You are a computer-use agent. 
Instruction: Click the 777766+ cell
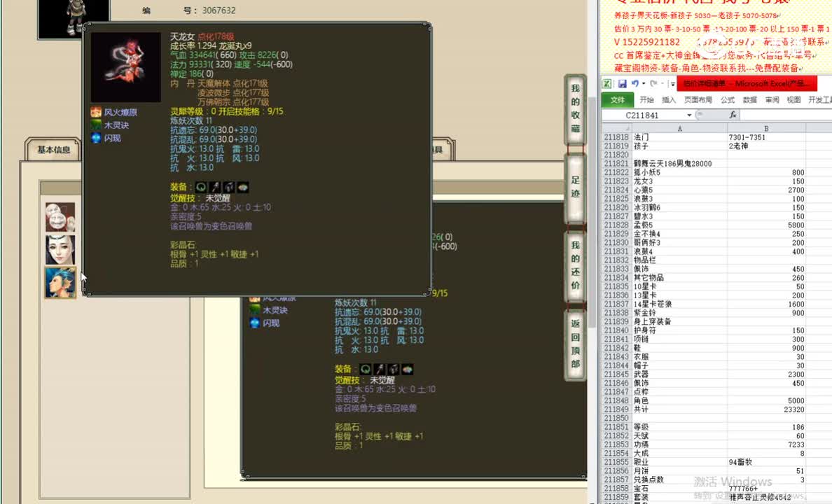(766, 489)
